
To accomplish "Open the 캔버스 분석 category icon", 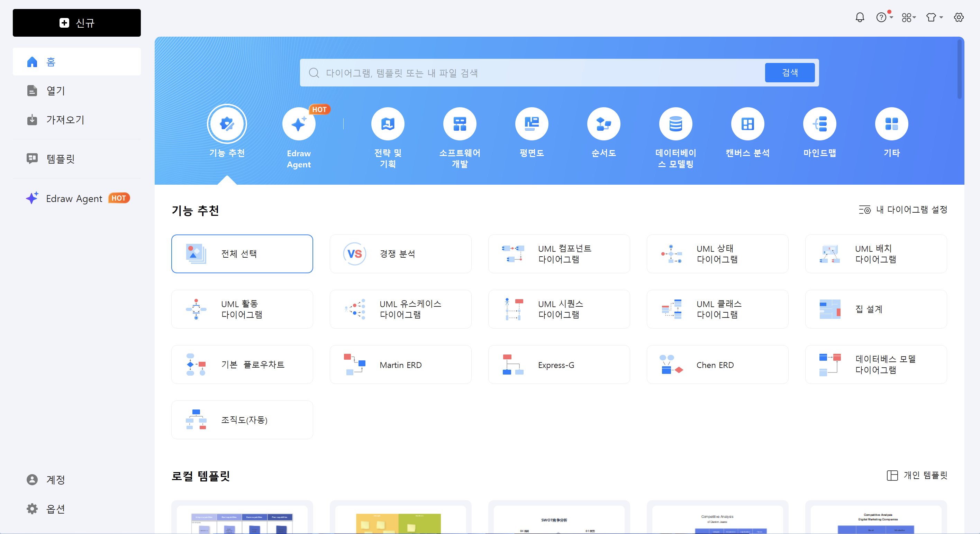I will click(747, 124).
